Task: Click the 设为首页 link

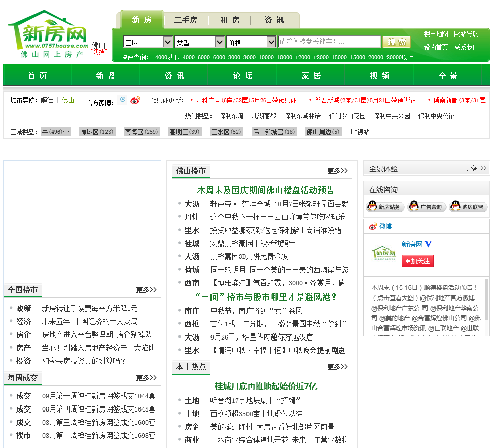Action: [436, 47]
